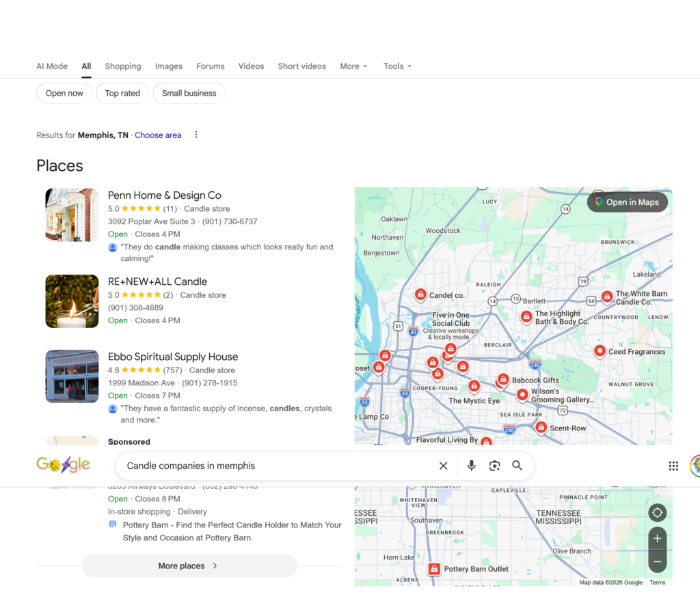Select The Highlight Bath & Body Co. pin
The height and width of the screenshot is (606, 700).
tap(526, 317)
